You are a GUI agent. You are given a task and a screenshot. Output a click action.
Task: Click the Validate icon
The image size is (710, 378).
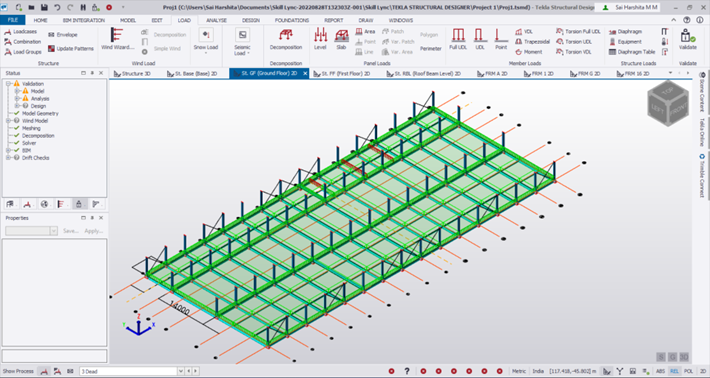pyautogui.click(x=687, y=39)
